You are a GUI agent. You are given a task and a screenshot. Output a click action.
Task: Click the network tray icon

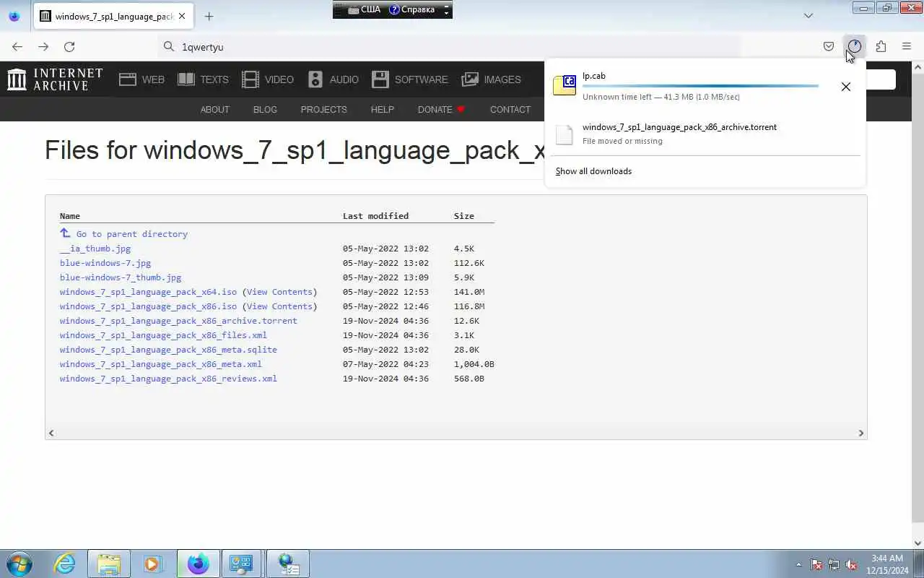tap(834, 564)
